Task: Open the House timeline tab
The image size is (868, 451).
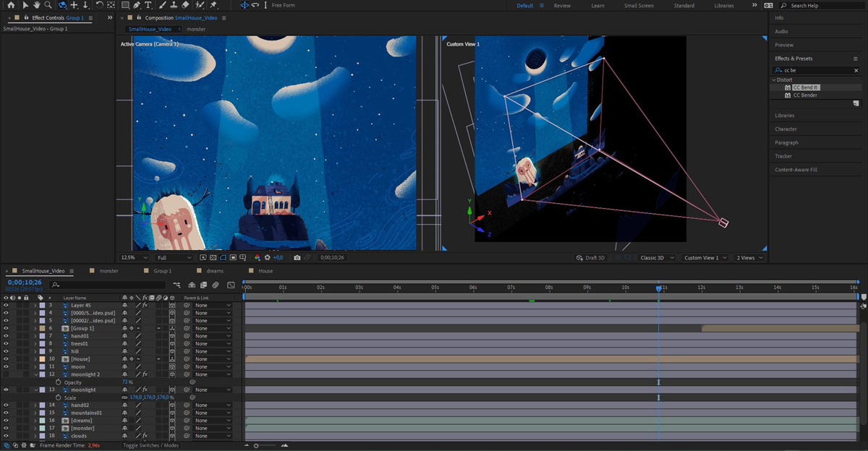Action: [265, 271]
